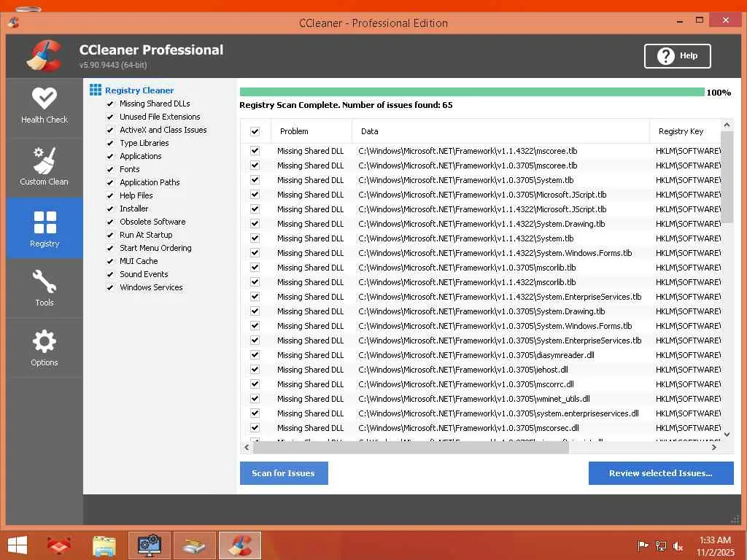Viewport: 747px width, 560px height.
Task: Toggle the Missing Shared DLLs checkbox
Action: tap(110, 104)
